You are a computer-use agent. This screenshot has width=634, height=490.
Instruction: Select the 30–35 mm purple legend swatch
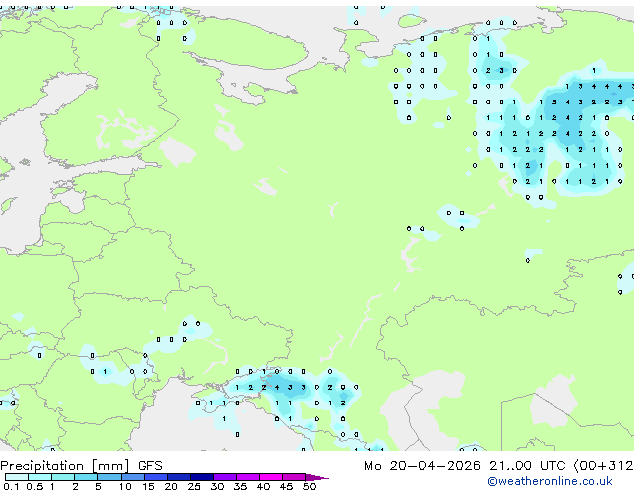pyautogui.click(x=225, y=477)
